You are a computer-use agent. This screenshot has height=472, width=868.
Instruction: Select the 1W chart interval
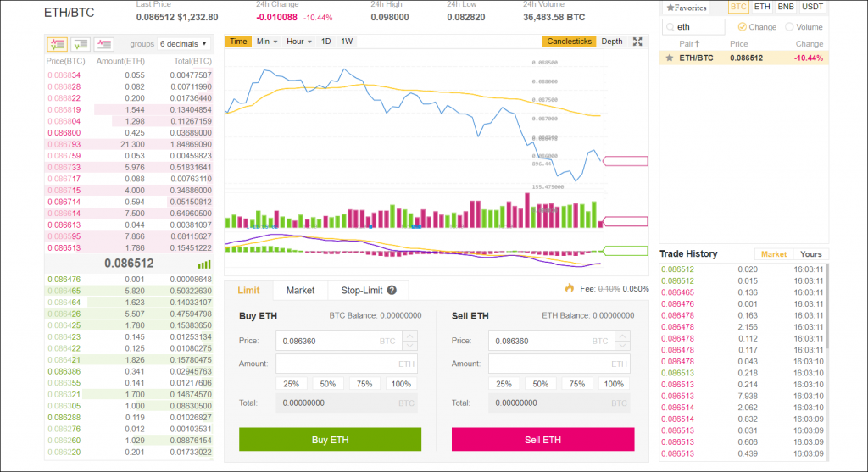347,42
